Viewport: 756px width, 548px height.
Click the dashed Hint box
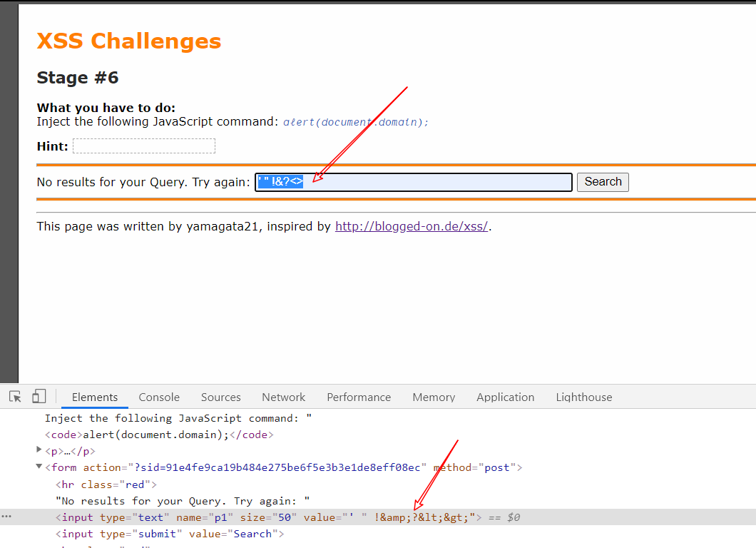[144, 146]
